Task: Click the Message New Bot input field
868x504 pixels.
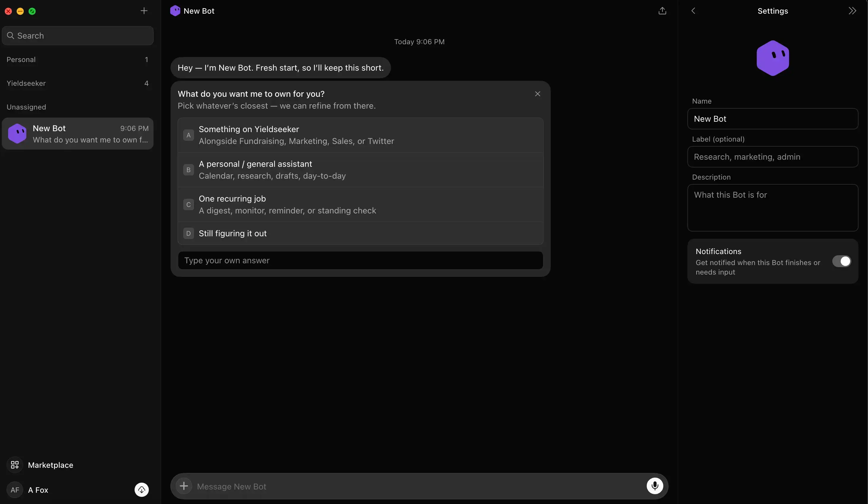Action: point(419,486)
